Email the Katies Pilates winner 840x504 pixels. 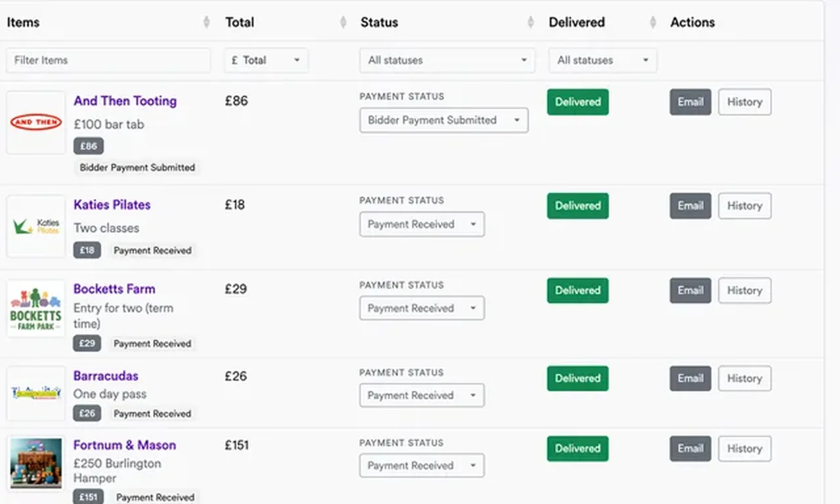coord(690,206)
